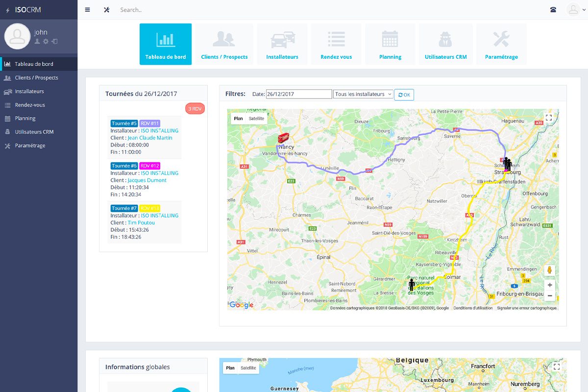Click the Google logo on the map
This screenshot has height=392, width=588.
coord(242,305)
